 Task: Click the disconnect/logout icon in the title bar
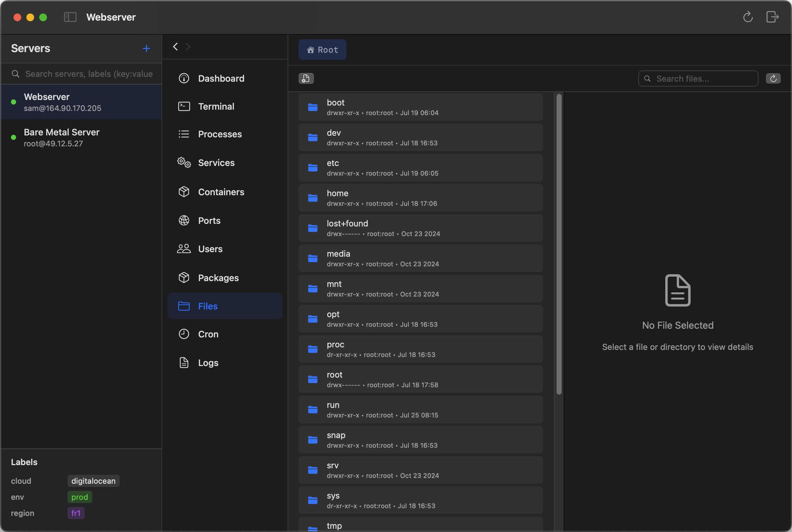click(772, 17)
